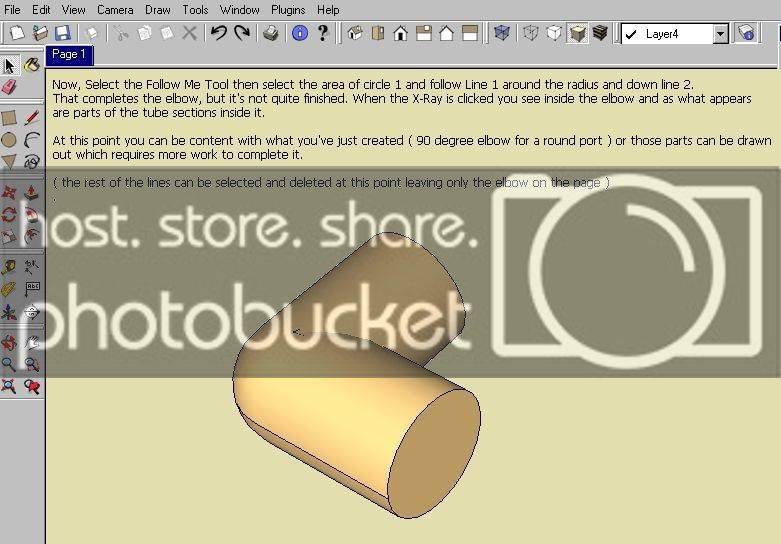
Task: Switch to Front view with house icon
Action: 401,33
